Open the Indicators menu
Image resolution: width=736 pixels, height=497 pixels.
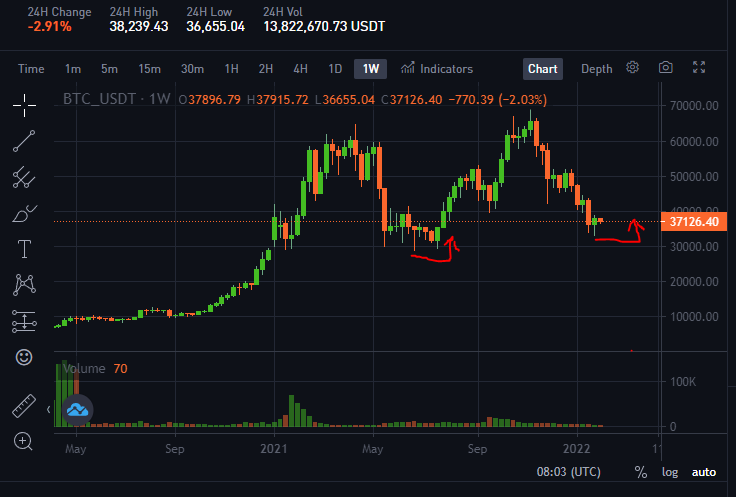click(437, 69)
